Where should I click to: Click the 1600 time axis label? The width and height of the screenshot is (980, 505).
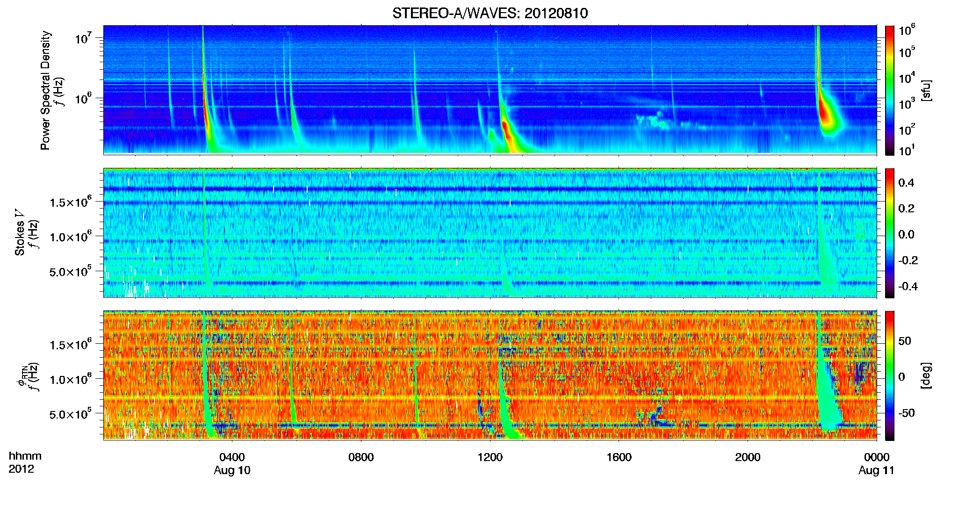coord(619,457)
